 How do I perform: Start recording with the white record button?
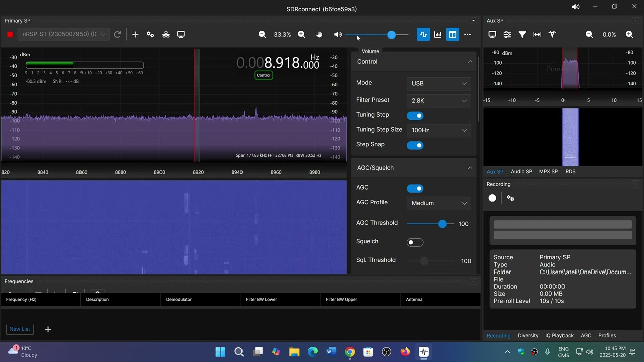[492, 198]
